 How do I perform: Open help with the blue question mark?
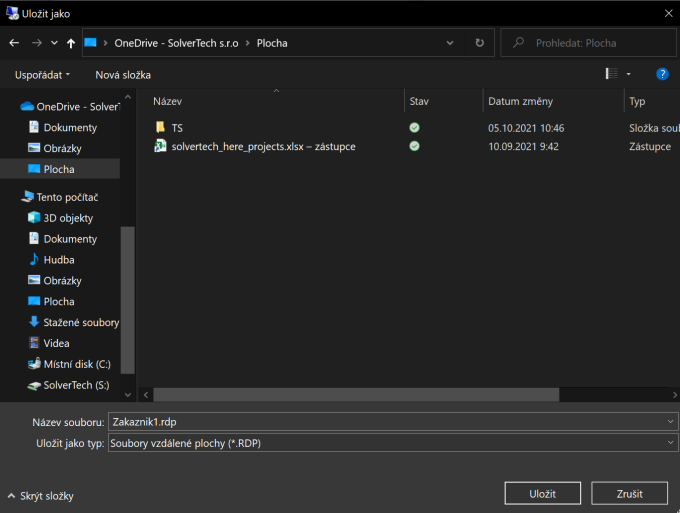pyautogui.click(x=662, y=74)
